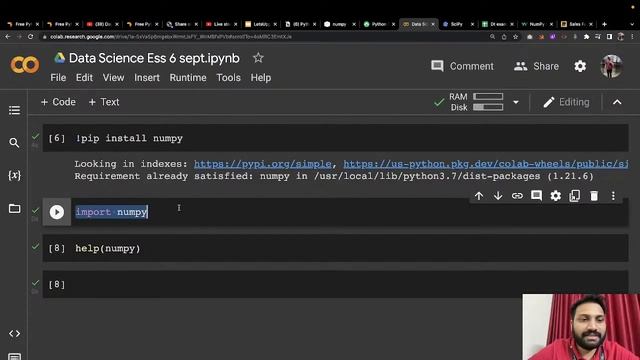This screenshot has height=360, width=640.
Task: Click the Share button
Action: pyautogui.click(x=536, y=66)
